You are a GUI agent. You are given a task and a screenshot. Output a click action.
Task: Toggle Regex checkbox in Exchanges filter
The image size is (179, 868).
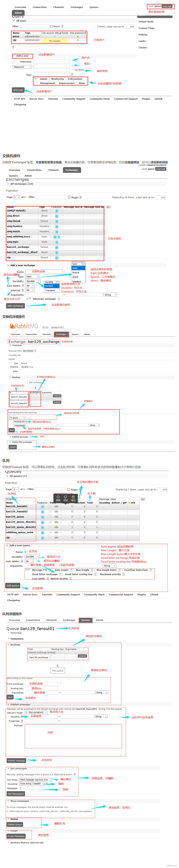(x=69, y=197)
